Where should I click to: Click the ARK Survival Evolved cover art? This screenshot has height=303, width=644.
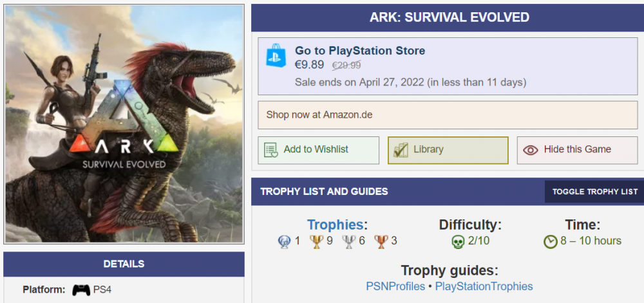124,124
